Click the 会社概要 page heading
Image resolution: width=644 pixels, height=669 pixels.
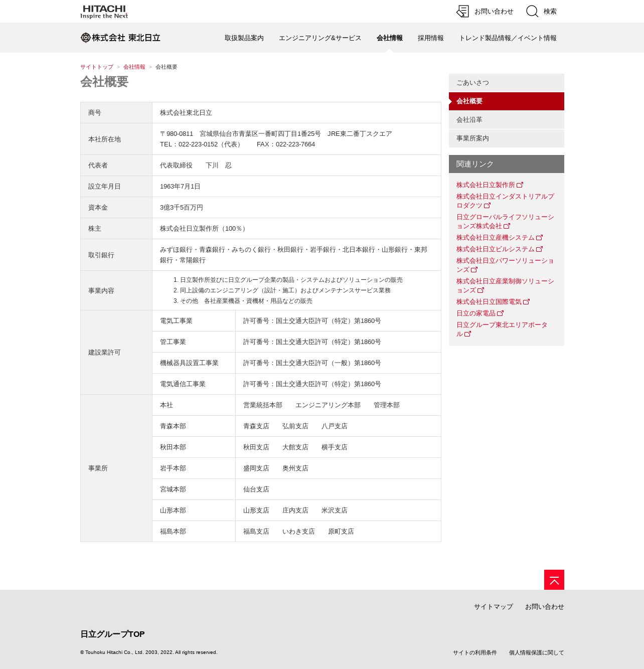[104, 82]
